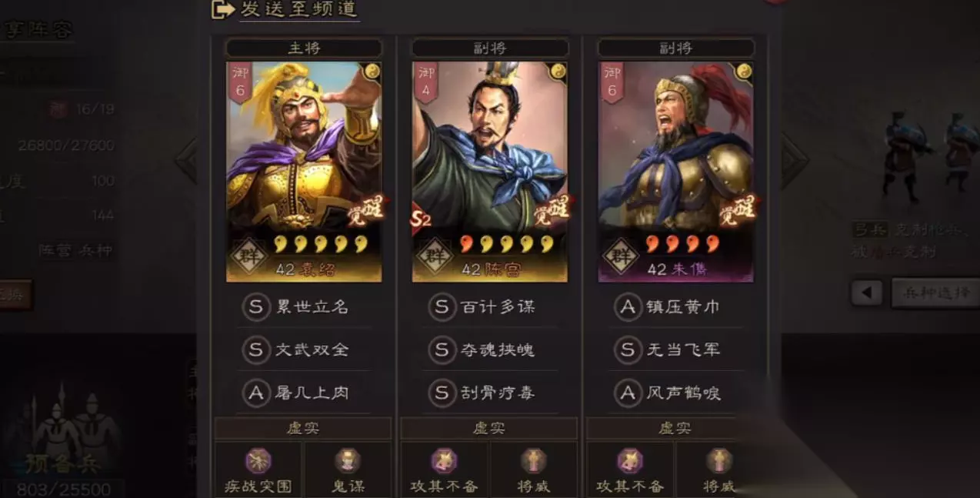980x498 pixels.
Task: Tap 陈宫's 攻其不备 tactic icon
Action: (x=444, y=460)
